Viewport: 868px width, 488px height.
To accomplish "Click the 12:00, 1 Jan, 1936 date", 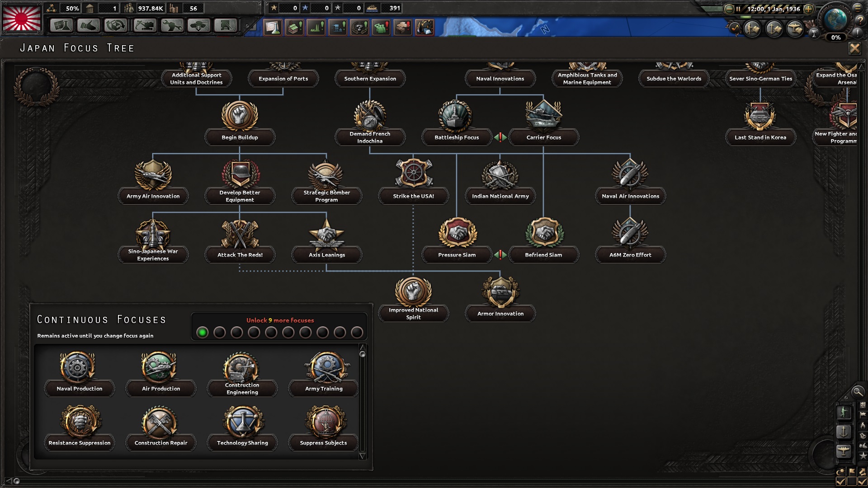I will click(774, 9).
